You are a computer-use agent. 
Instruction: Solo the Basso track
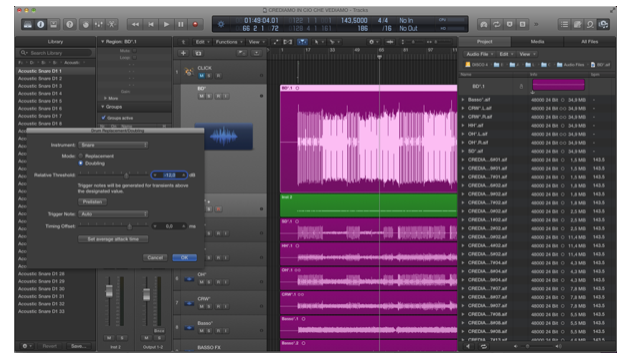[x=210, y=331]
